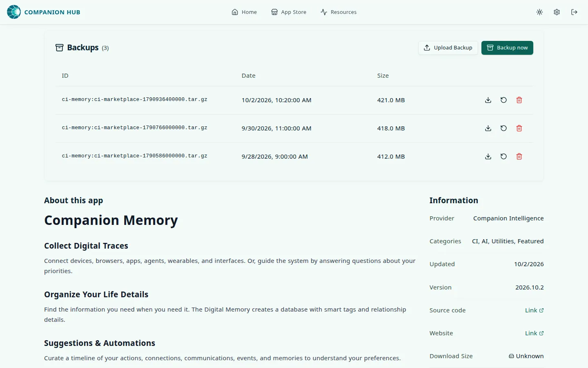
Task: Open the Resources menu item
Action: [339, 12]
